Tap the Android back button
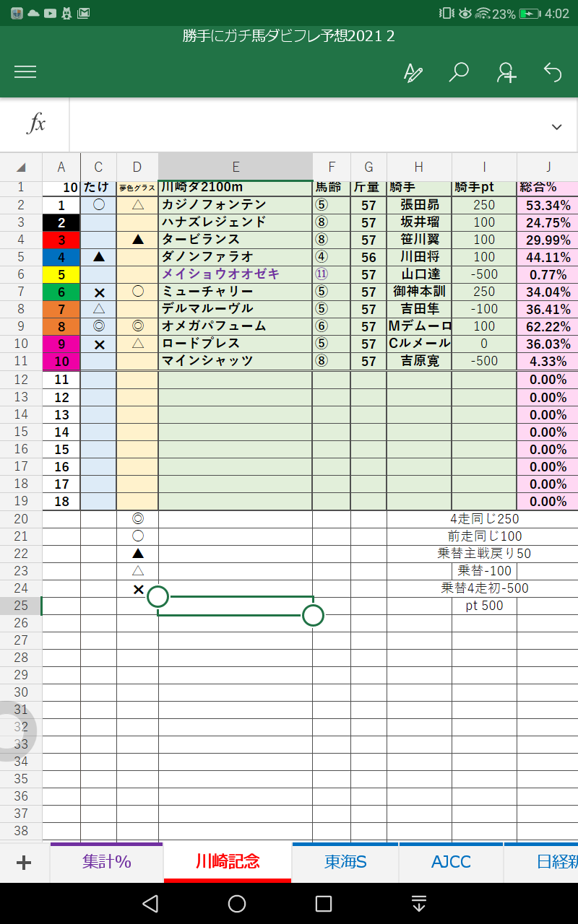The image size is (578, 924). tap(150, 904)
